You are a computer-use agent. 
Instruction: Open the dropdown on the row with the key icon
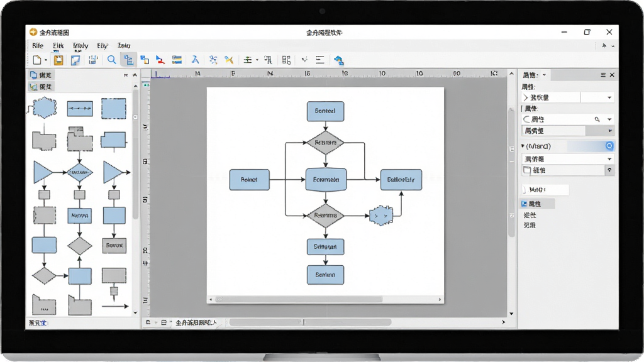click(609, 119)
